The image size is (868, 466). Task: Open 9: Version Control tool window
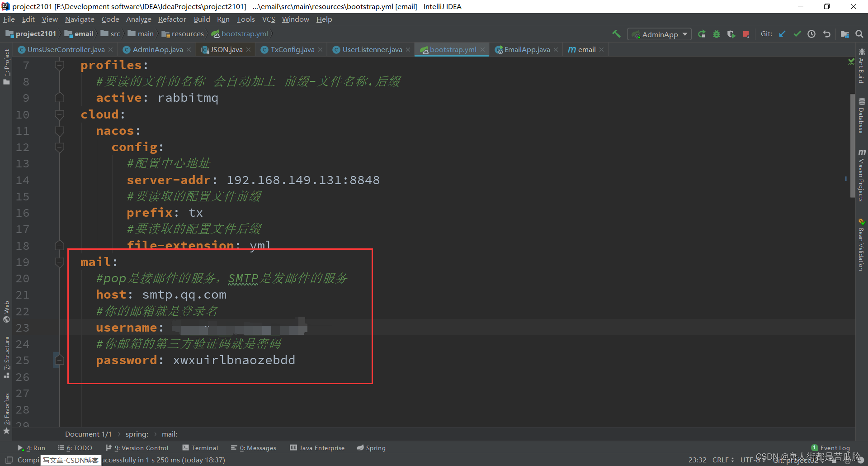click(137, 448)
